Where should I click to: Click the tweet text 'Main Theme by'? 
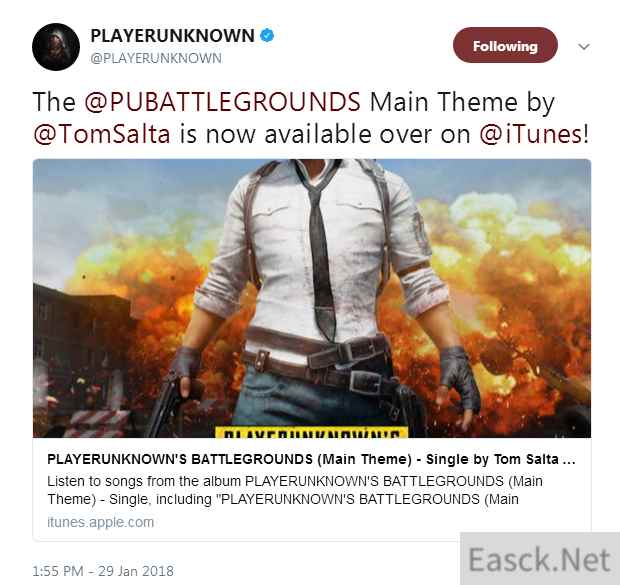pos(462,102)
